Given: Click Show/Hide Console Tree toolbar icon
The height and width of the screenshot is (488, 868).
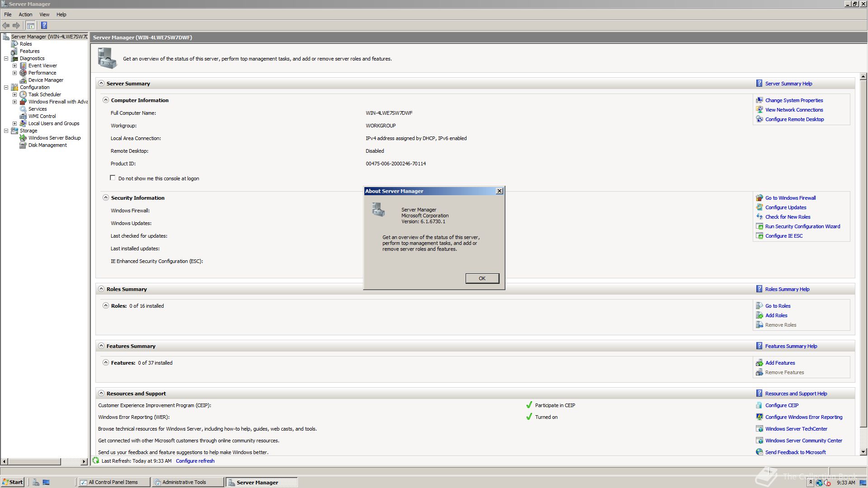Looking at the screenshot, I should pos(30,25).
